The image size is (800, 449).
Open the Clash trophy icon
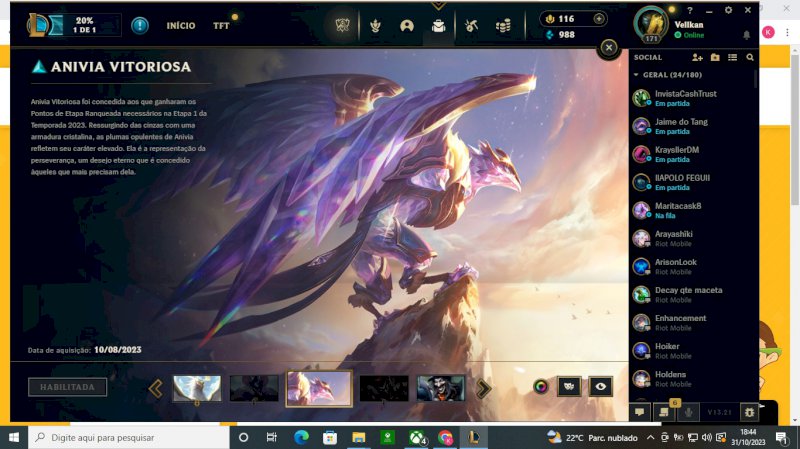[x=342, y=25]
